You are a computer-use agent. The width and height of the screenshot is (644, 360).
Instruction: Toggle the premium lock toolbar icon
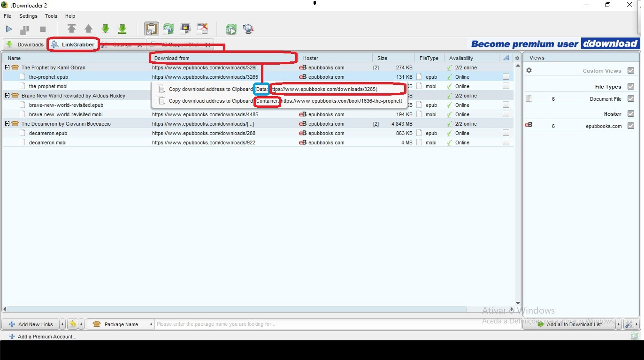(x=185, y=29)
